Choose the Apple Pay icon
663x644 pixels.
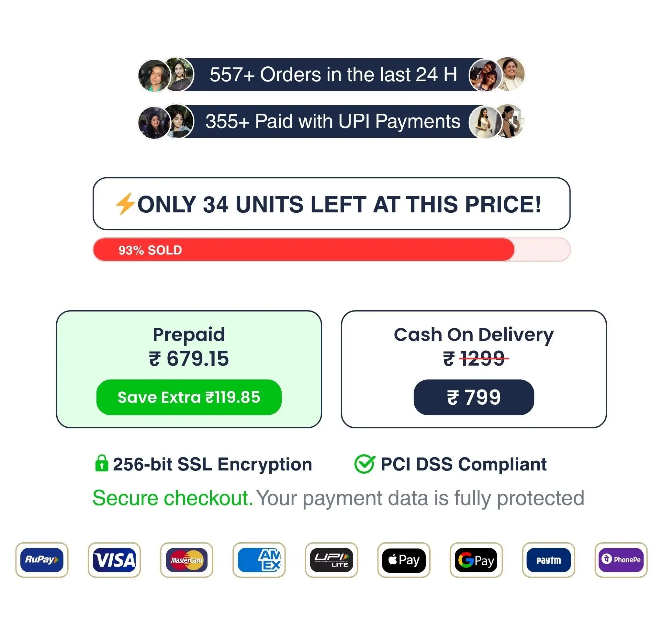(x=404, y=560)
